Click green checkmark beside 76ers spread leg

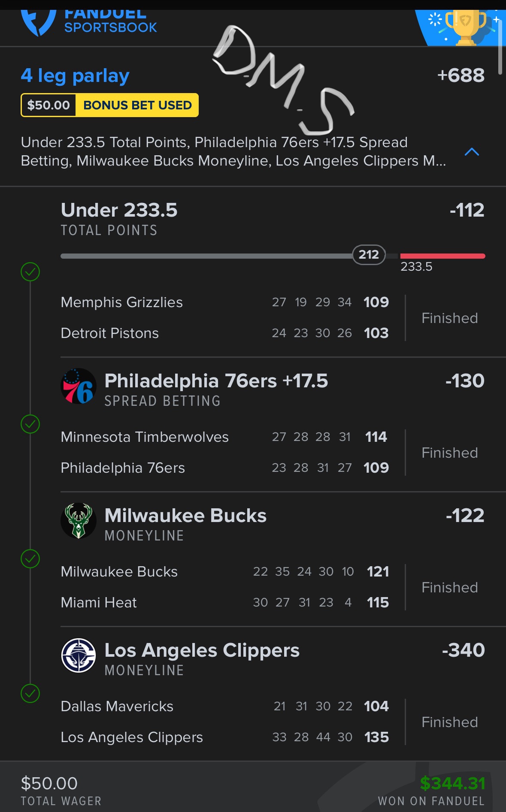pos(30,424)
